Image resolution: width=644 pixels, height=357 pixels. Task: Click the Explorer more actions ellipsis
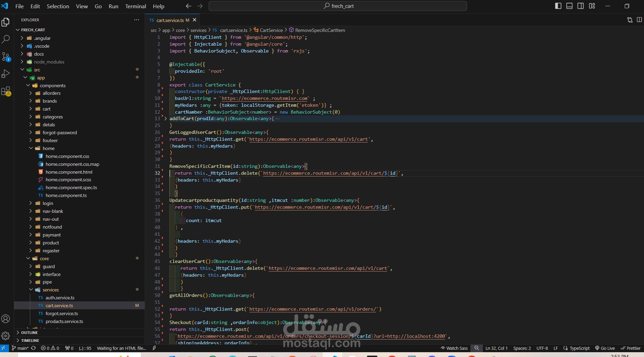pyautogui.click(x=137, y=20)
